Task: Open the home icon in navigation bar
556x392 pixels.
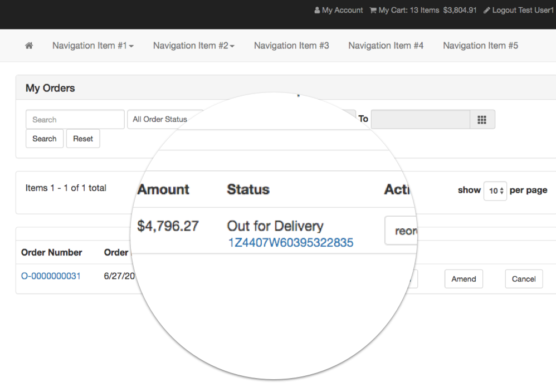Action: tap(29, 45)
